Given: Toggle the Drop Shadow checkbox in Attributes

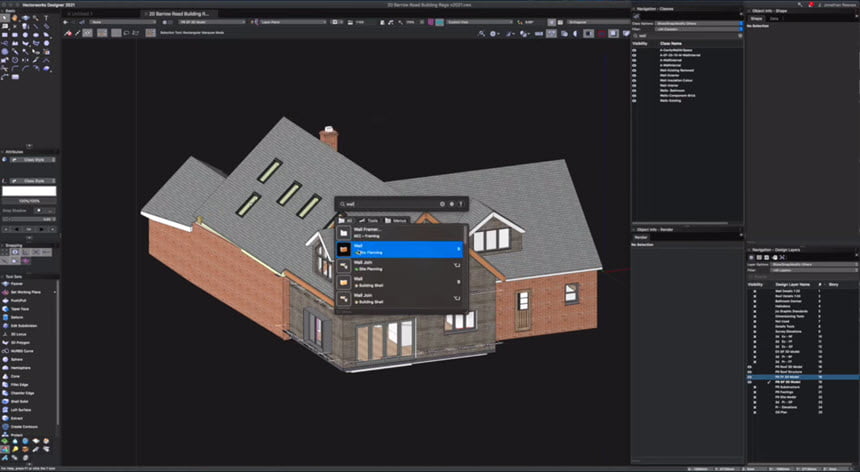Looking at the screenshot, I should tap(38, 211).
